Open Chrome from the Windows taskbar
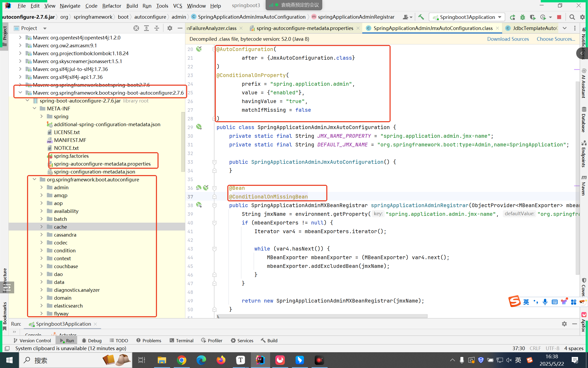The image size is (588, 368). click(181, 360)
